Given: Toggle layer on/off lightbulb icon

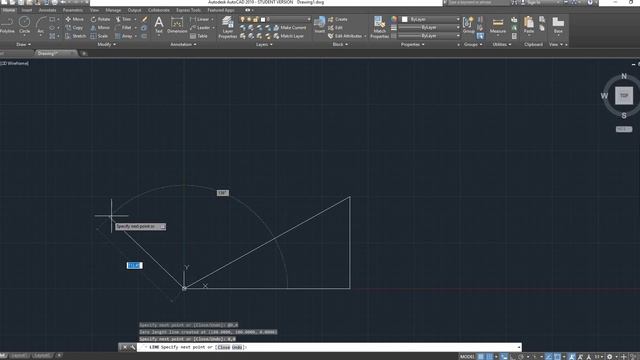Looking at the screenshot, I should pyautogui.click(x=242, y=19).
